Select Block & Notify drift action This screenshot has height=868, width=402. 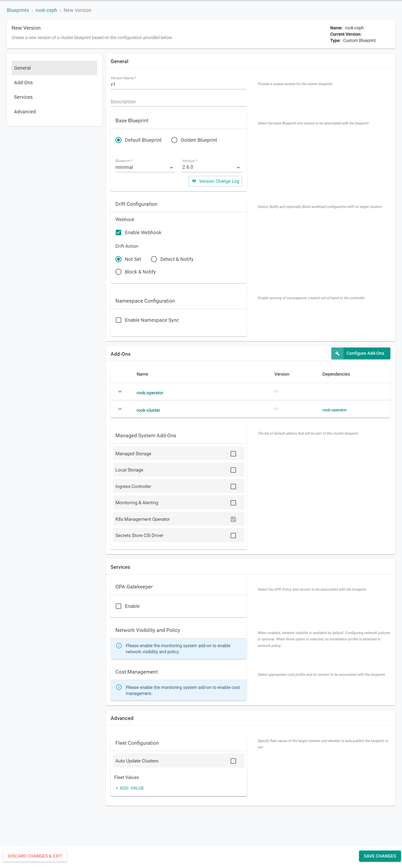118,272
